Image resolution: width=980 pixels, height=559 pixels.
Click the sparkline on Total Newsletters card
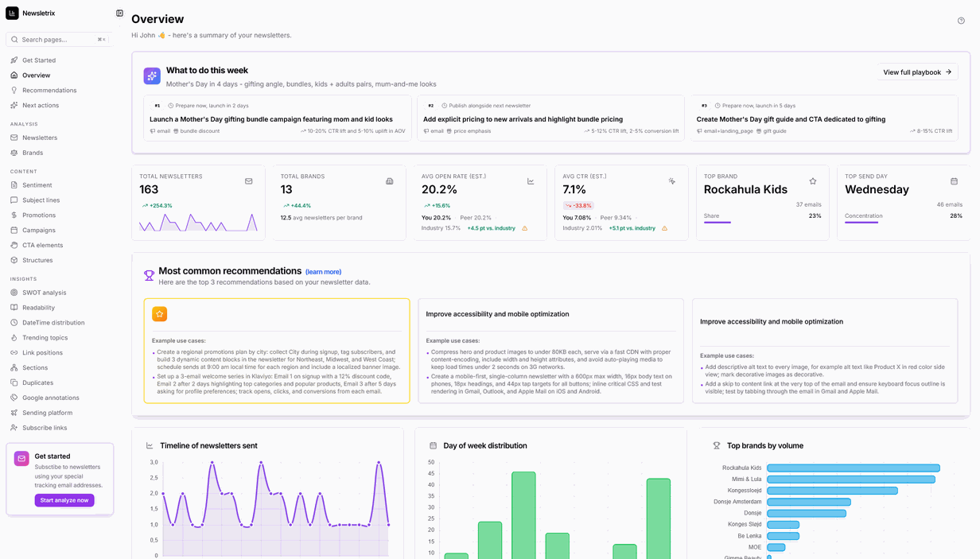tap(198, 222)
